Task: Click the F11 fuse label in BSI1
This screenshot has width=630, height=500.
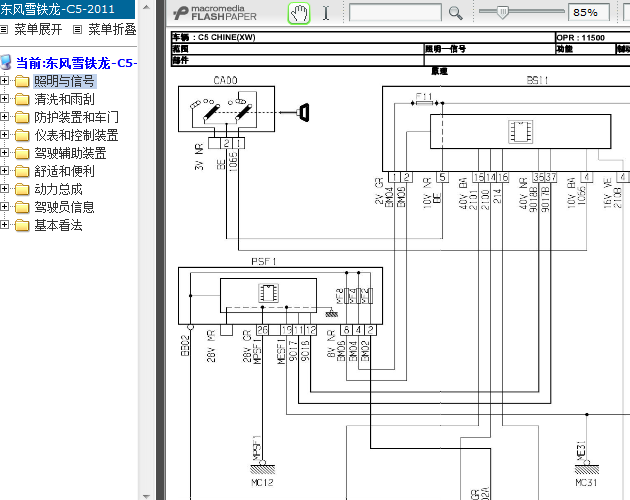Action: (x=423, y=96)
